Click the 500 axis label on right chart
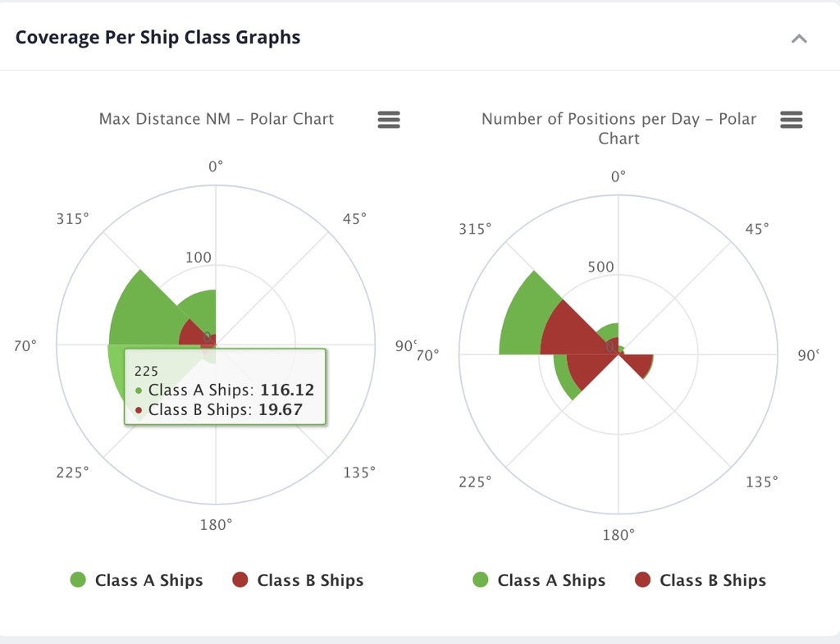Screen dimensions: 840x644 coord(600,267)
